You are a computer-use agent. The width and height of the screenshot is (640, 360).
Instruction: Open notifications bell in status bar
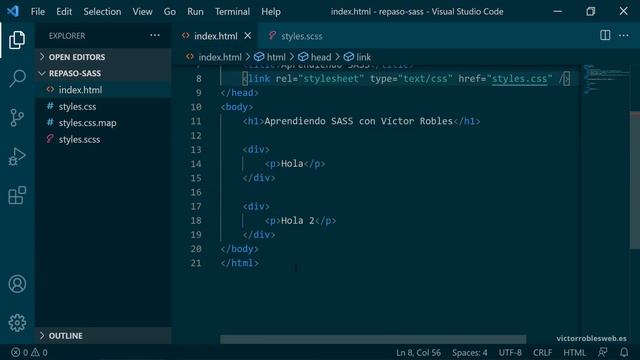(x=624, y=352)
